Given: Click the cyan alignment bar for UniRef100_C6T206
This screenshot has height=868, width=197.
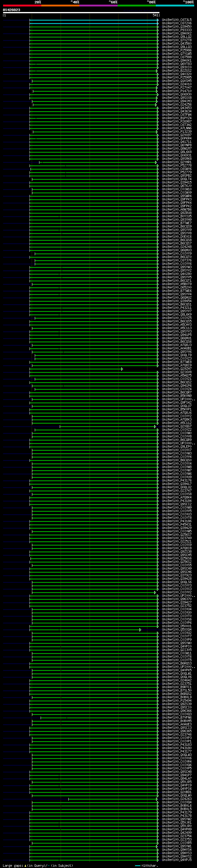Looking at the screenshot, I should click(x=94, y=23).
